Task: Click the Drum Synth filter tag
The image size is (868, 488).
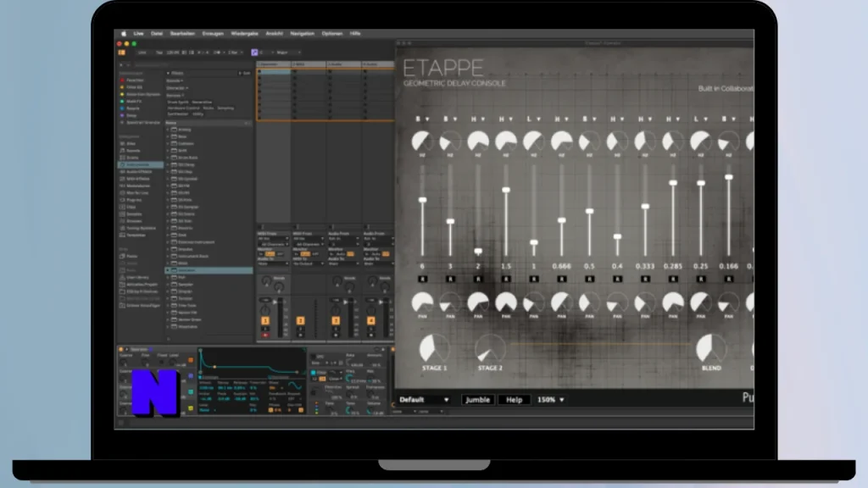Action: 178,102
